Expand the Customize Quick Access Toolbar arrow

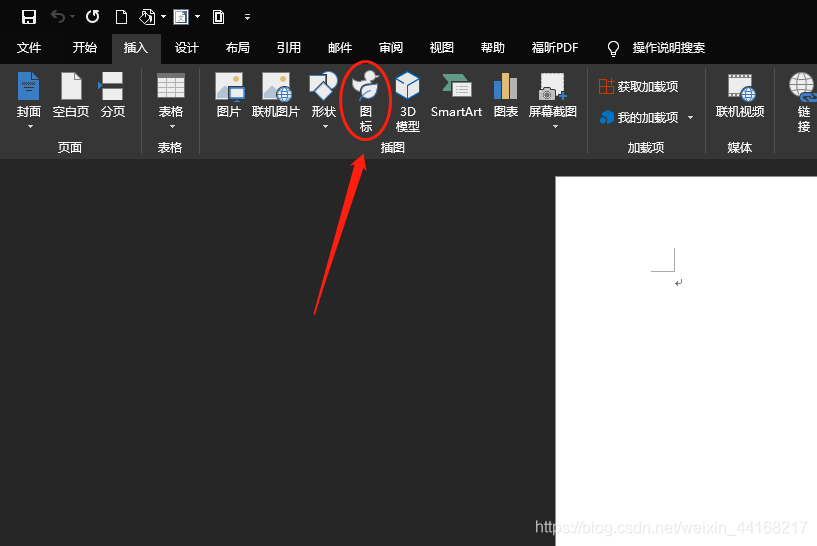coord(247,17)
